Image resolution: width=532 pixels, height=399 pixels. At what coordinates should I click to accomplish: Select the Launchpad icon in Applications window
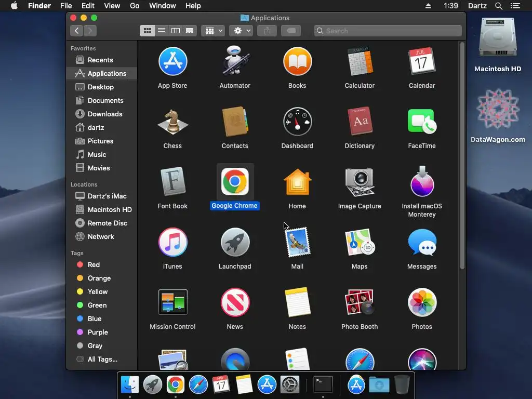[235, 242]
